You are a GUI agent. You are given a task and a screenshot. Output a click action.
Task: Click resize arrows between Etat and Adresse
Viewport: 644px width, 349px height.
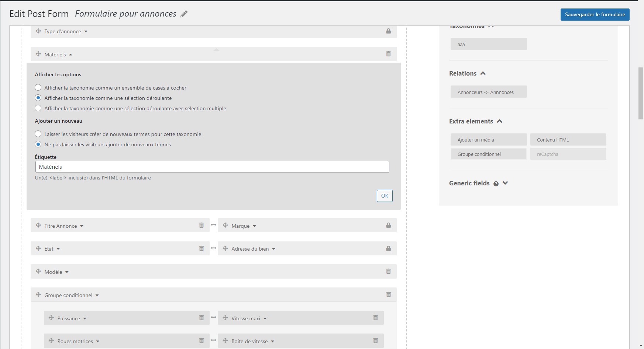213,248
